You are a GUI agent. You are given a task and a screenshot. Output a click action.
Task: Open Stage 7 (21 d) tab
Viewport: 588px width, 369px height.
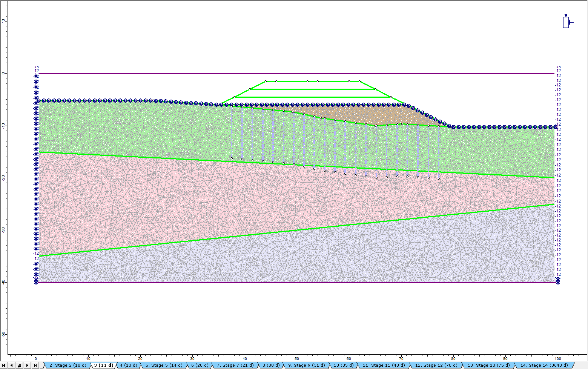pyautogui.click(x=235, y=365)
